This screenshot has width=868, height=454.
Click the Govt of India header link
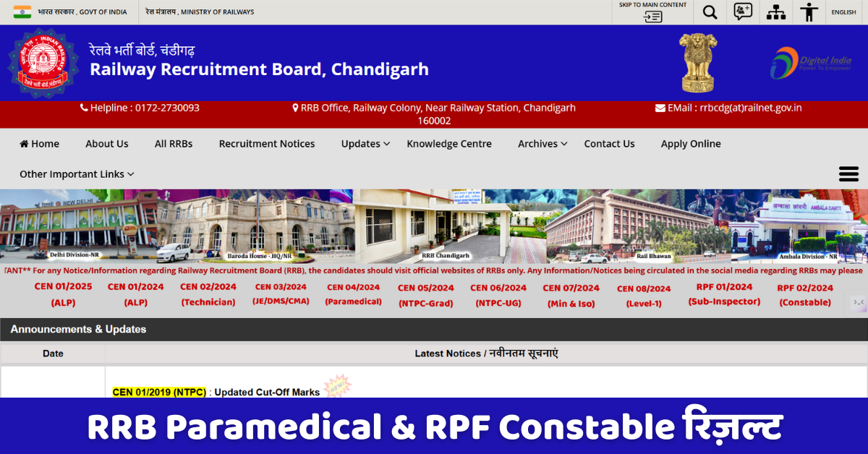(82, 12)
